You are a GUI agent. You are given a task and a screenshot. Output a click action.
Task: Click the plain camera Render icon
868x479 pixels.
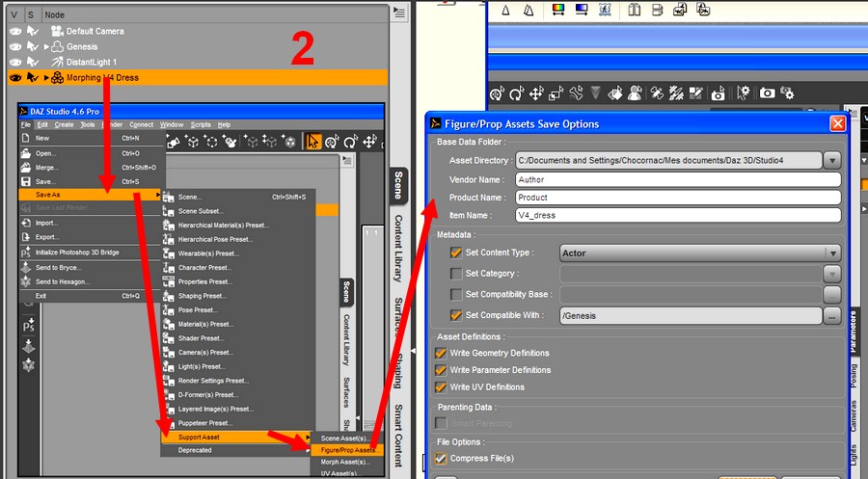(x=767, y=93)
